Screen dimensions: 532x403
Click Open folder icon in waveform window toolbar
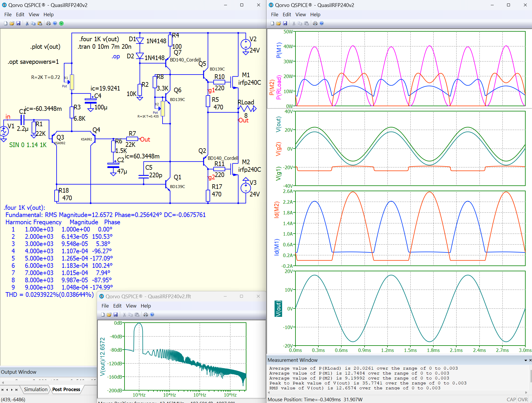click(279, 24)
